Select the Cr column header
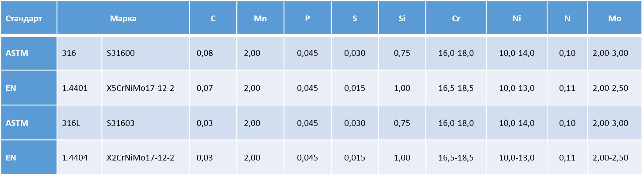This screenshot has height=176, width=644. [456, 18]
